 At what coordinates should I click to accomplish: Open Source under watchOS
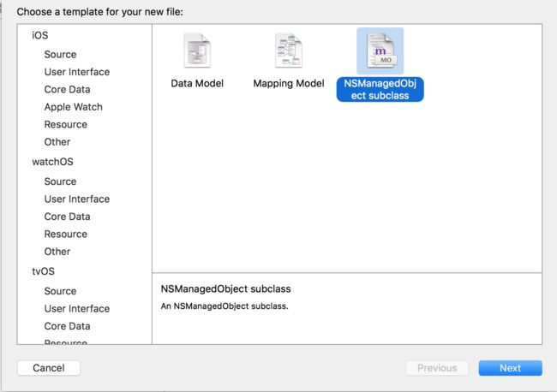[x=60, y=181]
